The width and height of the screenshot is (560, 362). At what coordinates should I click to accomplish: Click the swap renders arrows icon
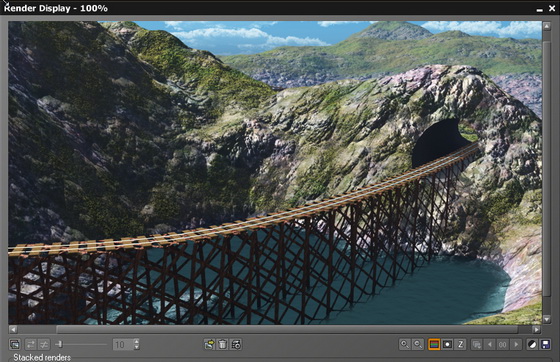tap(31, 345)
